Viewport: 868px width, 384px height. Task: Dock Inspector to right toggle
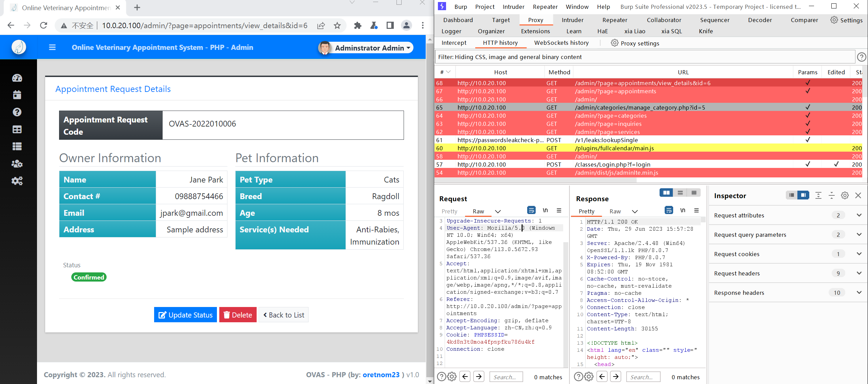(x=804, y=195)
